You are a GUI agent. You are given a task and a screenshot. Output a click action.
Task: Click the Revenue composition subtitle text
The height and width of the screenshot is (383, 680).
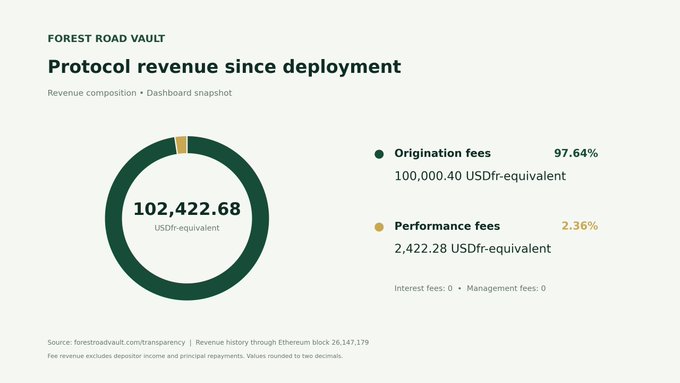pos(92,93)
